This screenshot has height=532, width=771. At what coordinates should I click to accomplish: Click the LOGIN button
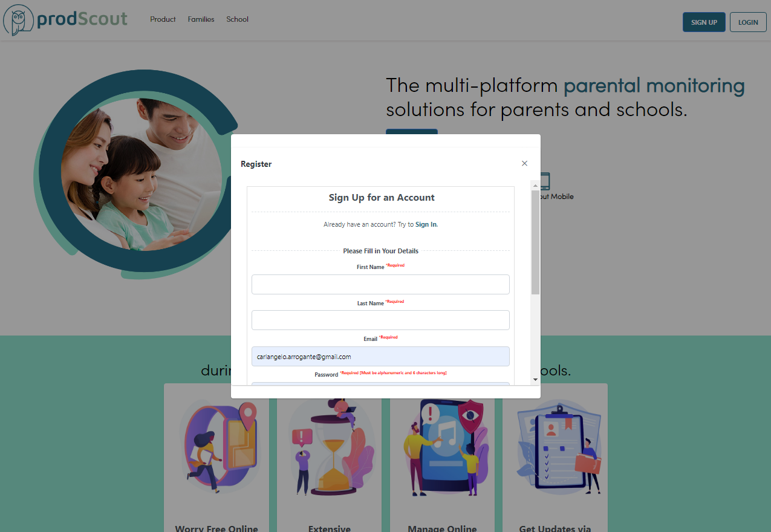tap(748, 22)
